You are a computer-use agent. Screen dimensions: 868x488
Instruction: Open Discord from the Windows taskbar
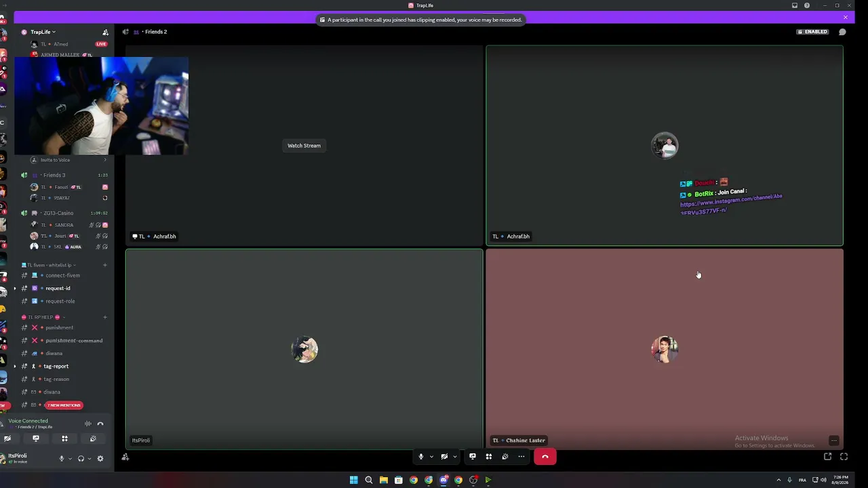point(443,480)
